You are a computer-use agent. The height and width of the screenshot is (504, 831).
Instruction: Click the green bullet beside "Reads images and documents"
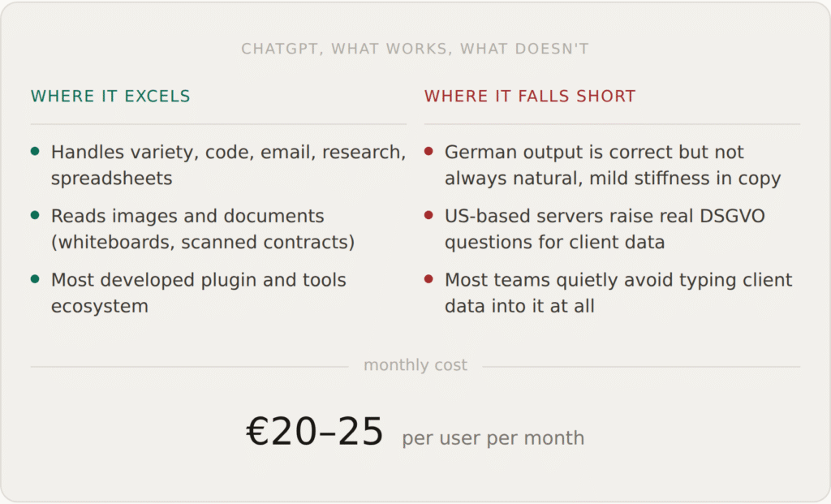[x=35, y=215]
